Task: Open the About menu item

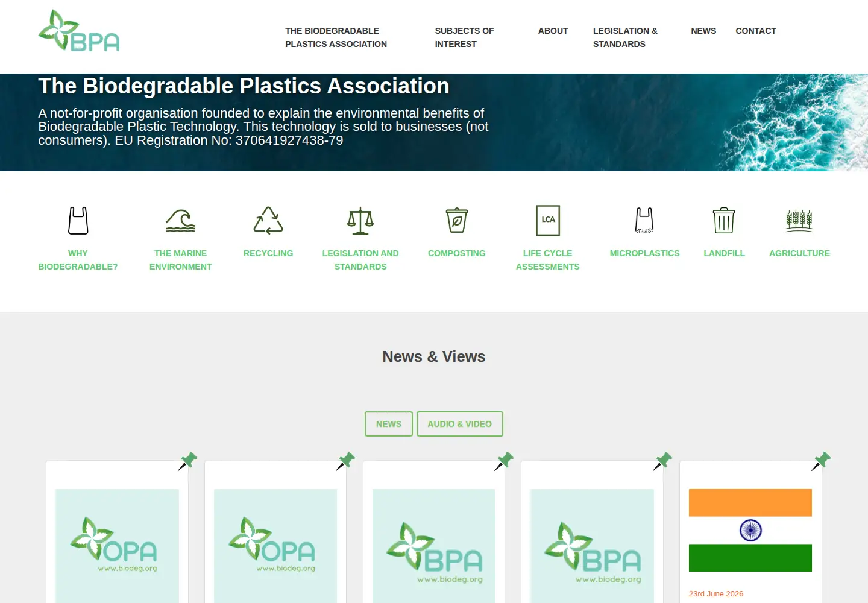Action: click(x=553, y=31)
